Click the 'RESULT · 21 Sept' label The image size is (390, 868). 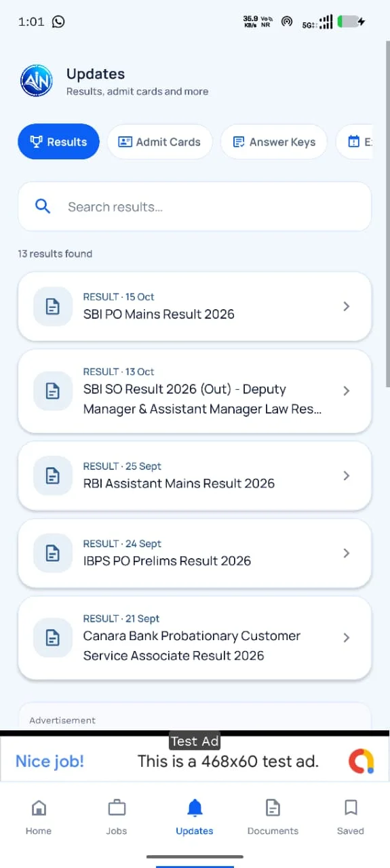[121, 618]
